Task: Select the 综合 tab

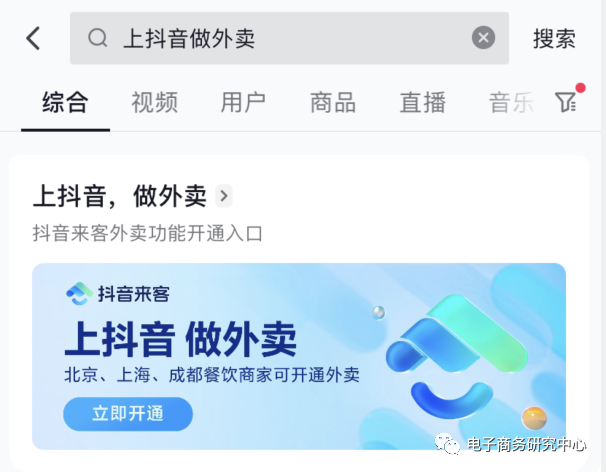Action: tap(65, 102)
